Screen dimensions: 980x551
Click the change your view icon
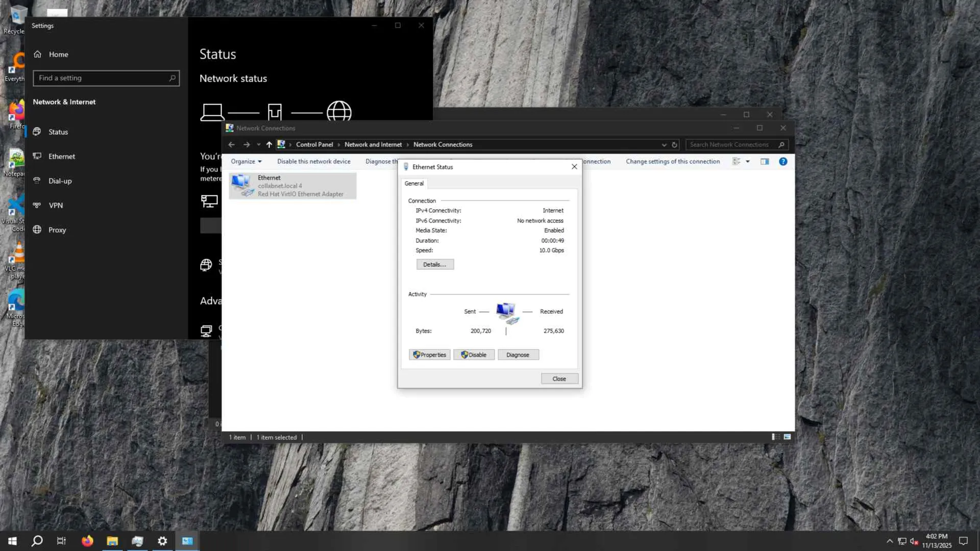[x=736, y=162]
